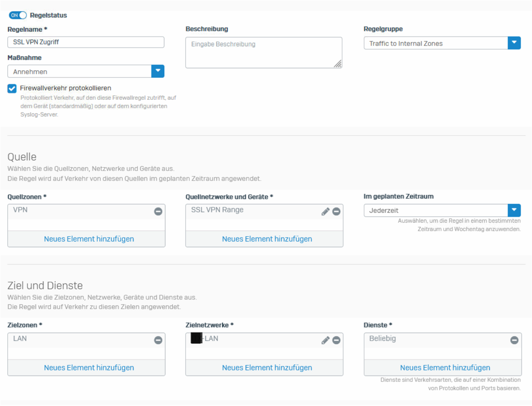Add new element to Quellzonen
Image resolution: width=532 pixels, height=406 pixels.
[89, 239]
